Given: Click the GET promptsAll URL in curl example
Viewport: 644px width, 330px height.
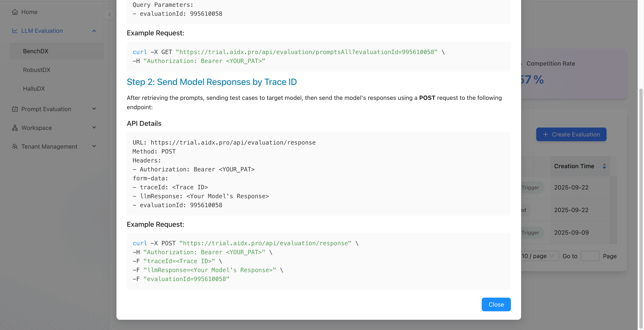Looking at the screenshot, I should click(306, 52).
